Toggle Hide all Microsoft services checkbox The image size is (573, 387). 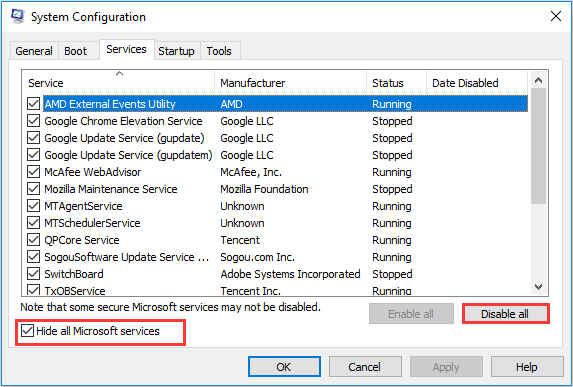(28, 331)
